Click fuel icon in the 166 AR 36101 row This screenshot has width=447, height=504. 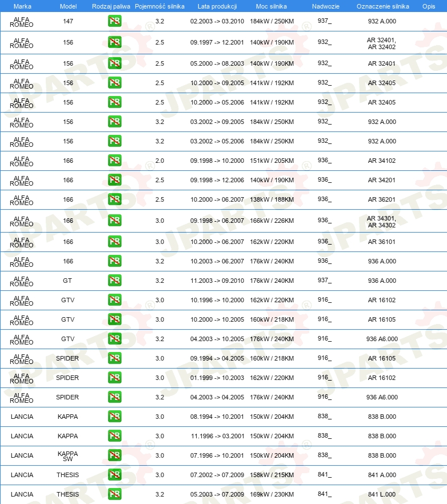(x=115, y=242)
